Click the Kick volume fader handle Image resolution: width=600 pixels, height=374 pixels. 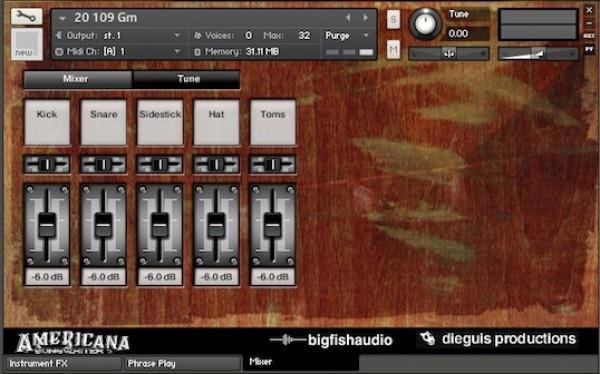(x=47, y=225)
